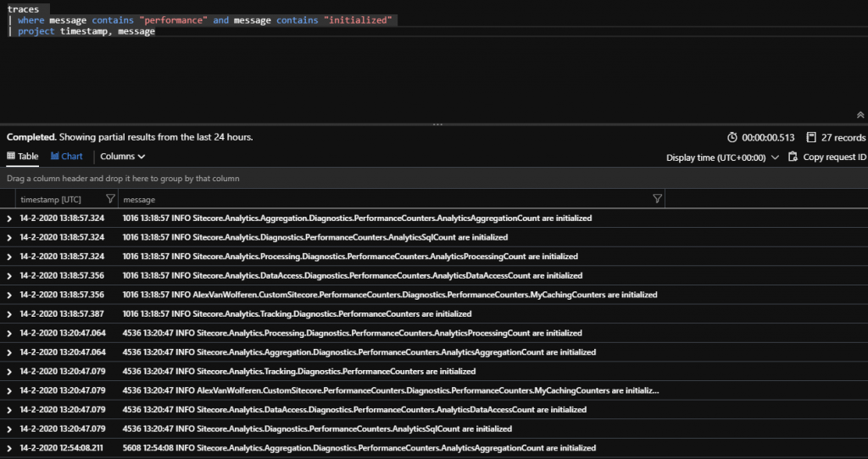Click the query duration stopwatch icon

(732, 137)
